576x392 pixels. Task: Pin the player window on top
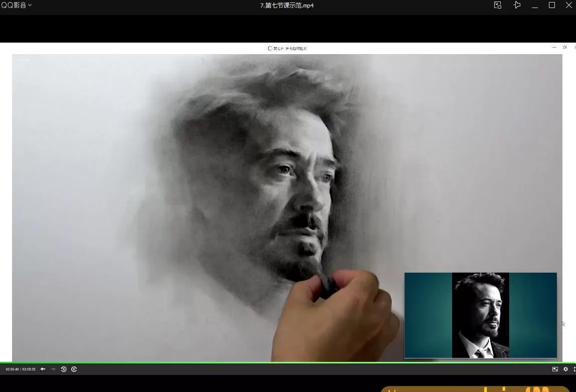coord(517,5)
